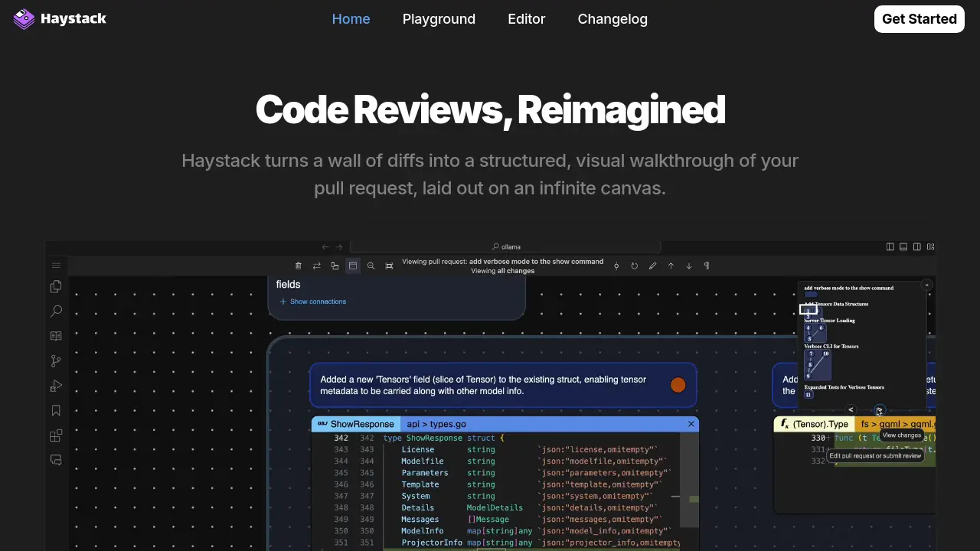Collapse the minimap with minus button

coord(926,285)
